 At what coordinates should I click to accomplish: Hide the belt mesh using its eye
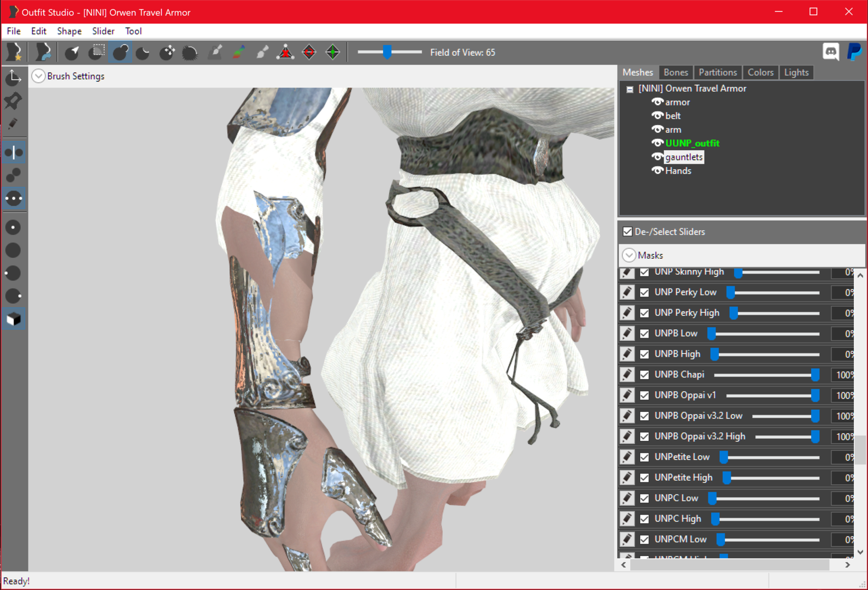pos(658,116)
